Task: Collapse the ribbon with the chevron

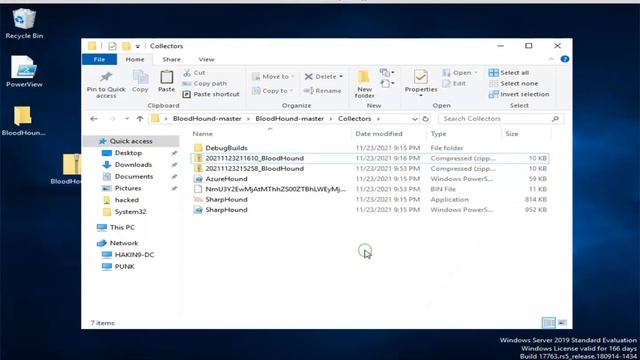Action: 551,59
